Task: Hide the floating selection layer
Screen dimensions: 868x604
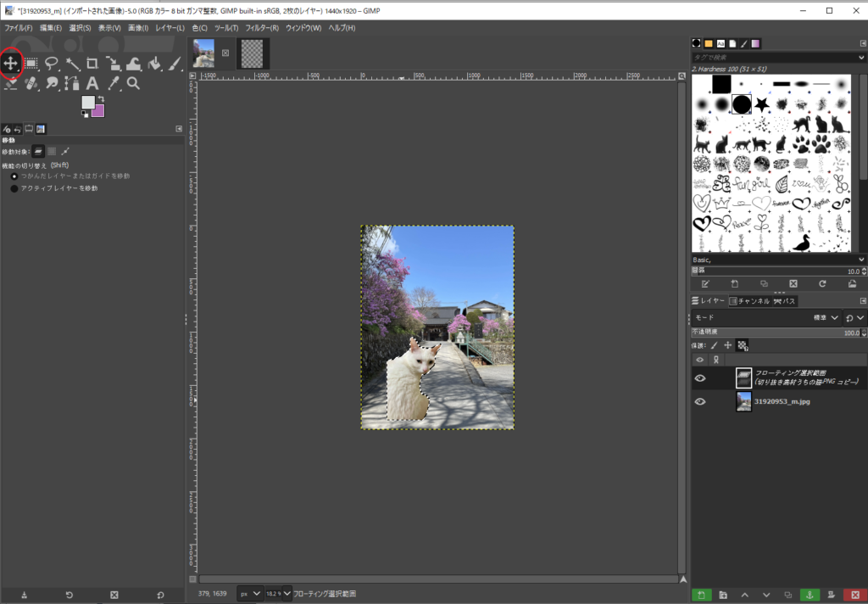Action: [x=700, y=378]
